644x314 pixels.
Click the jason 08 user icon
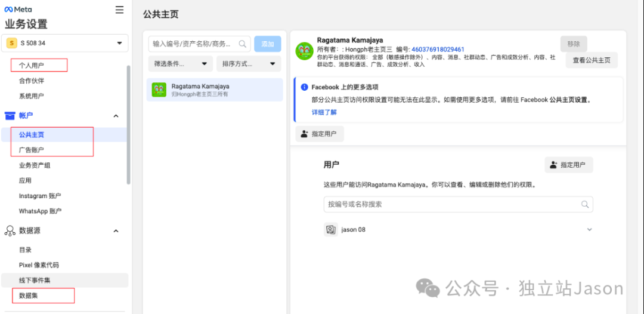(330, 230)
